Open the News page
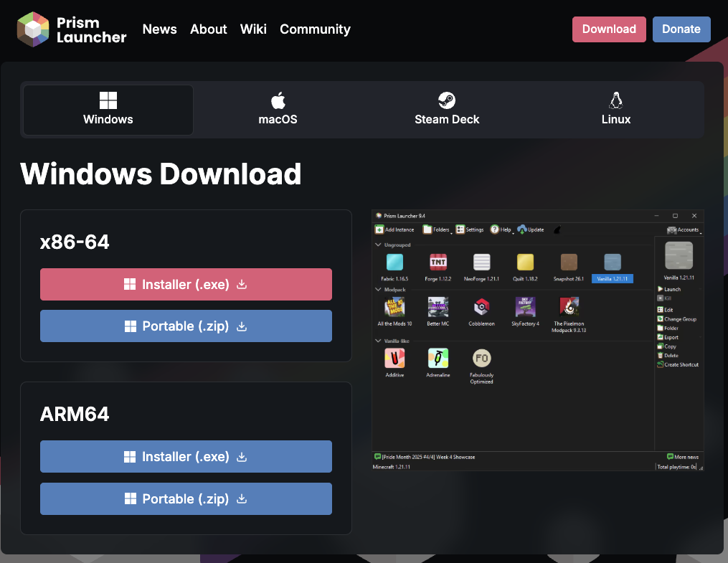Viewport: 728px width, 563px height. [x=159, y=29]
